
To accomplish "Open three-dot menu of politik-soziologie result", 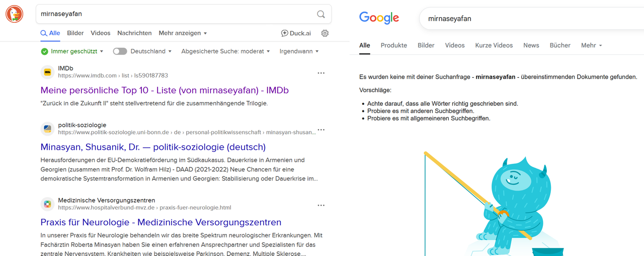I will [x=321, y=130].
